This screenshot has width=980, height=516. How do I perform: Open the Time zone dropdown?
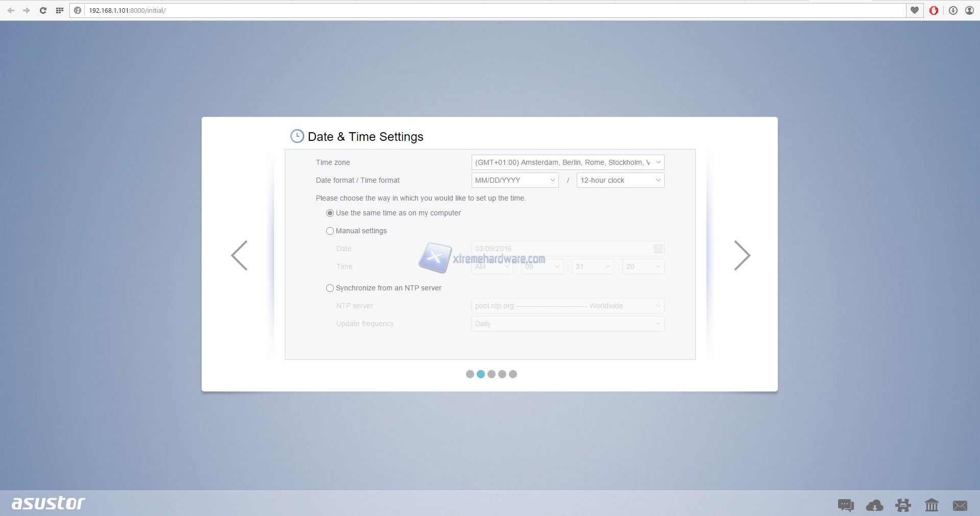tap(568, 162)
